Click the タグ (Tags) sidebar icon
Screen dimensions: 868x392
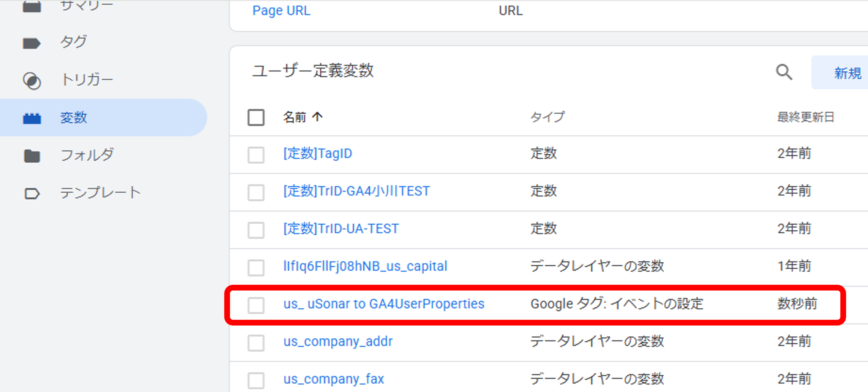[32, 43]
